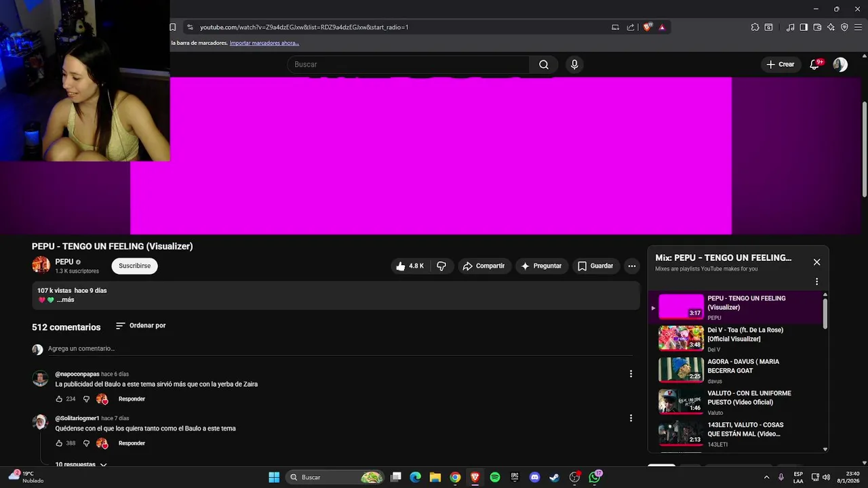Click Brave Rewards triangle icon

662,27
